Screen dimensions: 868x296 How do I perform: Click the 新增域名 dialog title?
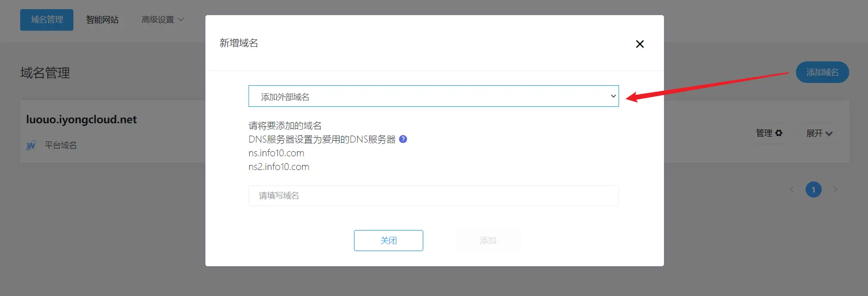click(x=238, y=43)
